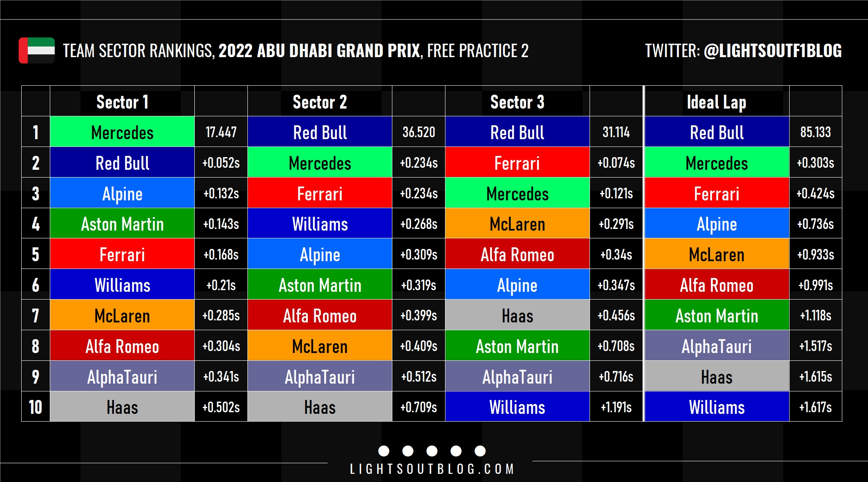868x482 pixels.
Task: Click Red Bull's 85.133 ideal lap time
Action: 815,132
